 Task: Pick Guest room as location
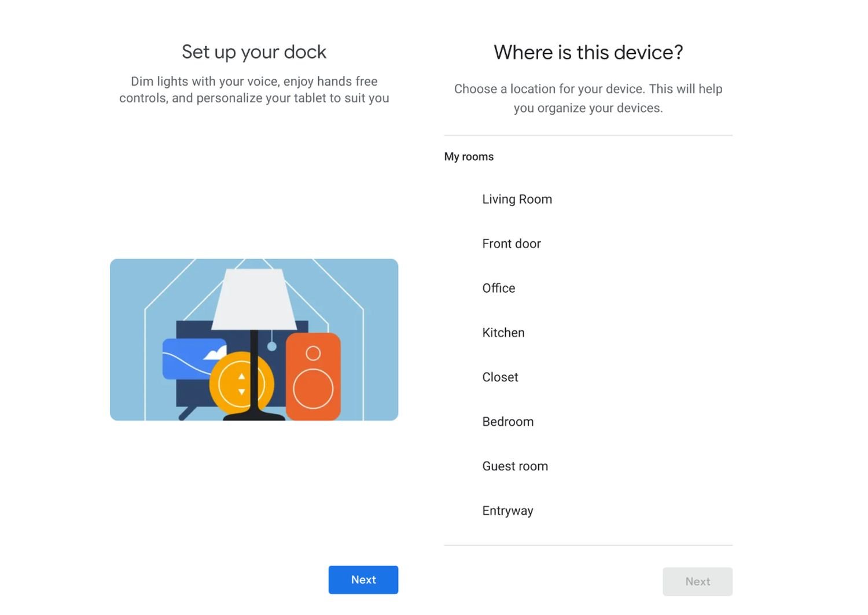514,466
